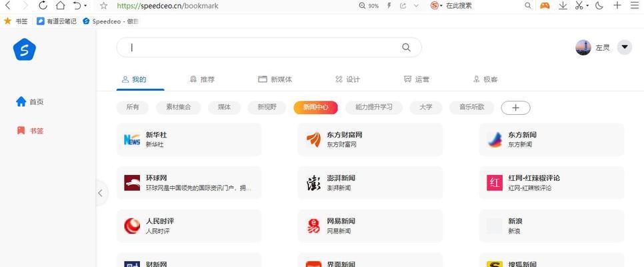Click the user avatar photo
644x267 pixels.
click(x=583, y=47)
